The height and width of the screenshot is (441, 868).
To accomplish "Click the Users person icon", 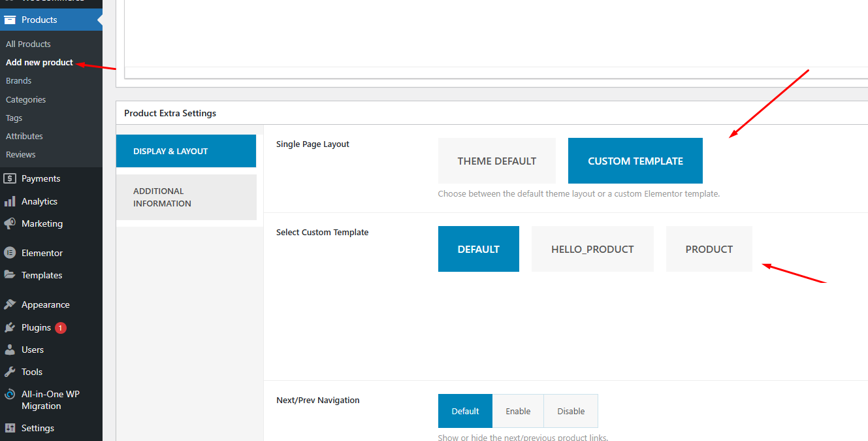I will (x=10, y=350).
